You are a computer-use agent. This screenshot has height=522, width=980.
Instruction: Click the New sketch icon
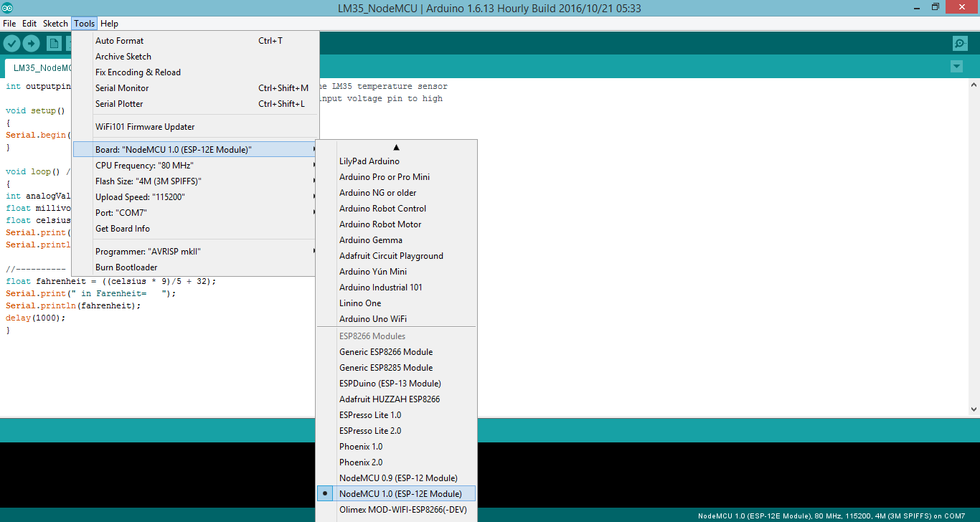point(54,44)
